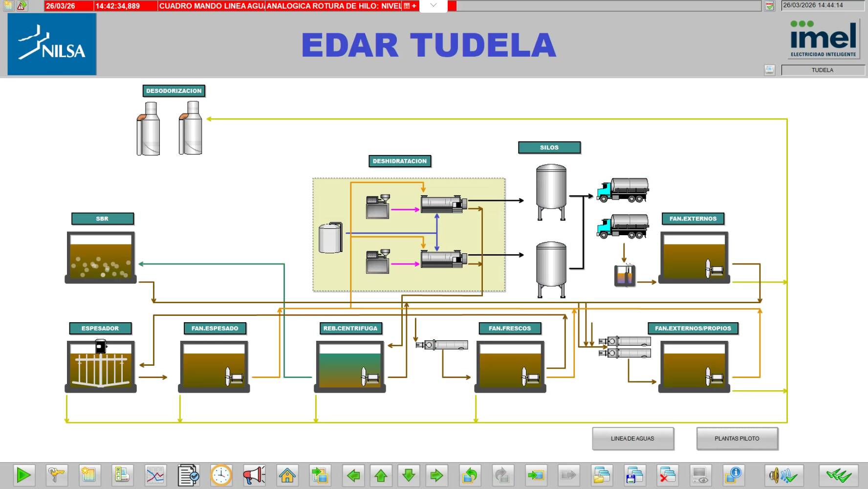
Task: Open the megaphone alarms icon
Action: pos(254,475)
